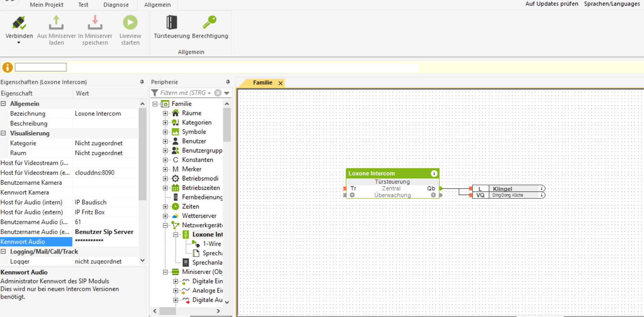This screenshot has height=317, width=644.
Task: Click the search input field
Action: (x=41, y=67)
